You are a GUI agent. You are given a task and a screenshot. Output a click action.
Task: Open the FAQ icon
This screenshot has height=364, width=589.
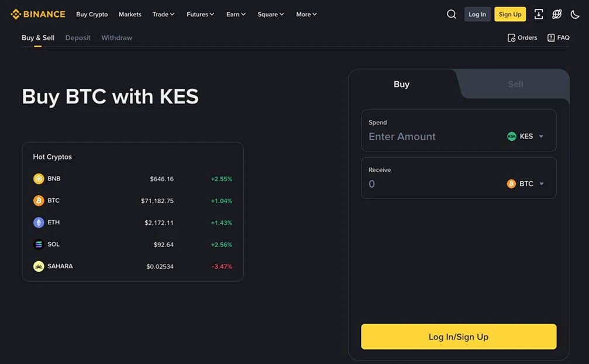click(x=550, y=37)
